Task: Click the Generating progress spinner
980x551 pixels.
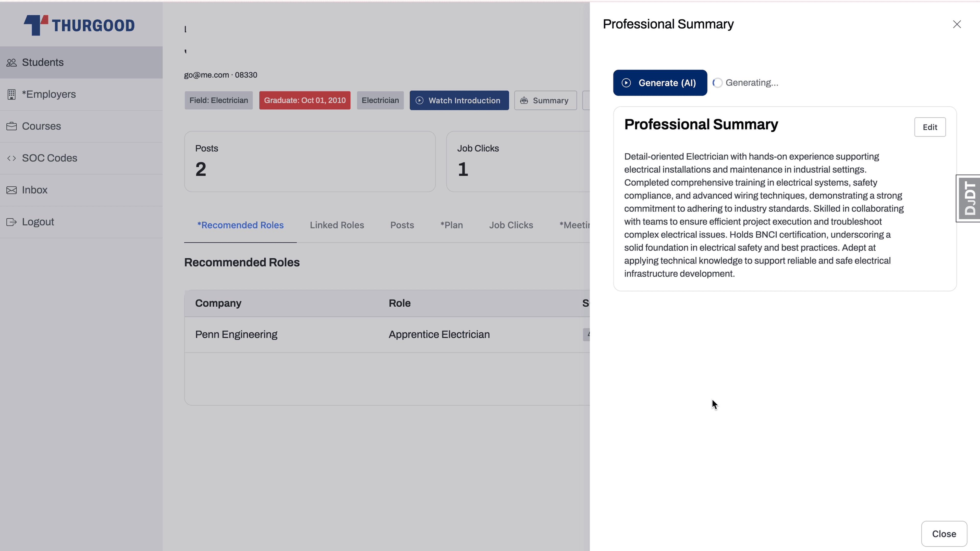Action: [717, 82]
